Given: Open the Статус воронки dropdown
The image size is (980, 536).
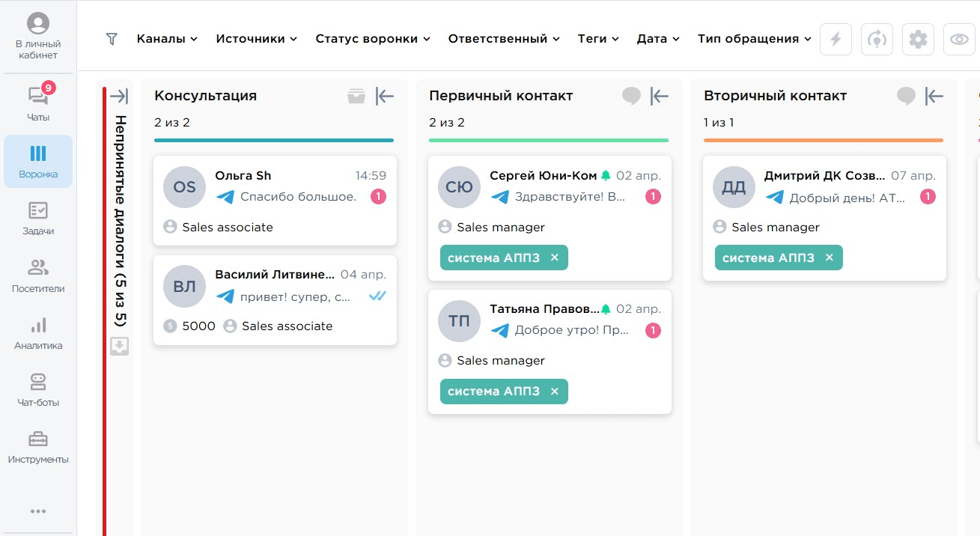Looking at the screenshot, I should click(x=373, y=39).
